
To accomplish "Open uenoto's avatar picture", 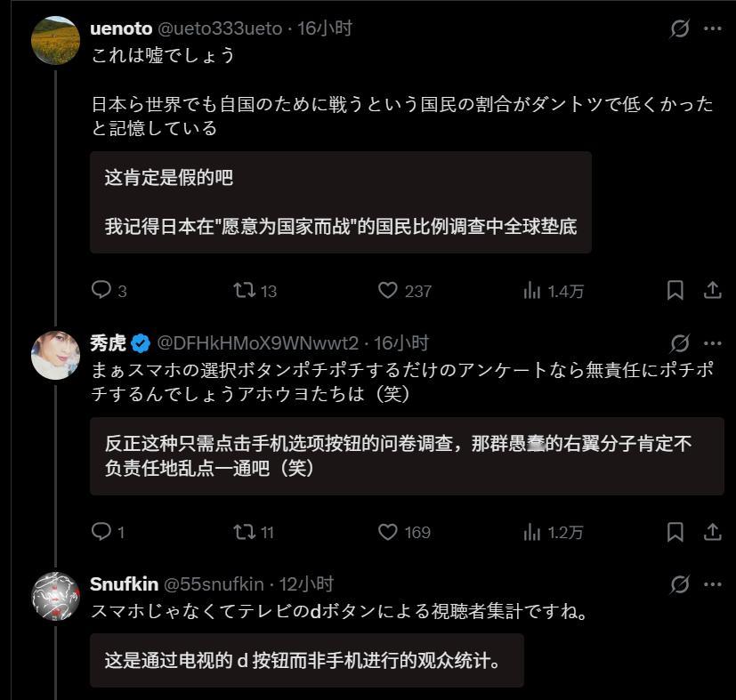I will [55, 40].
